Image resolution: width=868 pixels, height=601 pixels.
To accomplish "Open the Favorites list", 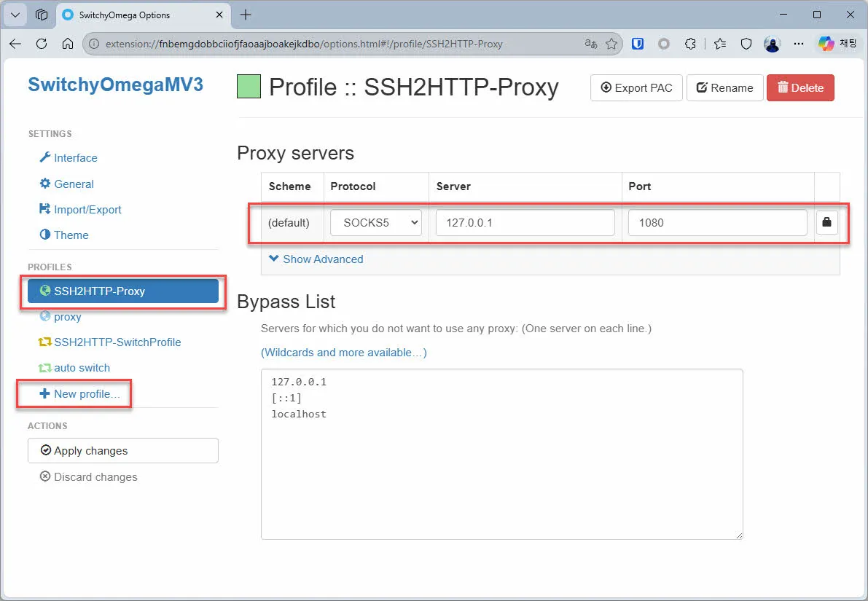I will 719,44.
